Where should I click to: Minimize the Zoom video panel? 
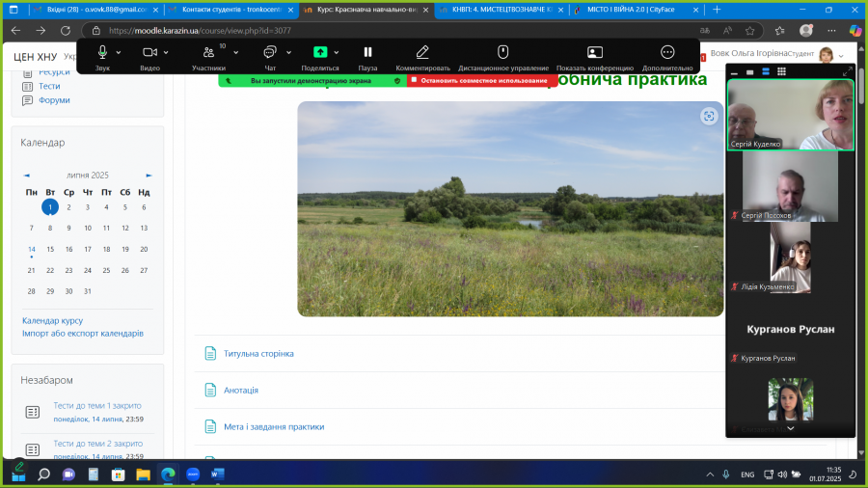734,72
